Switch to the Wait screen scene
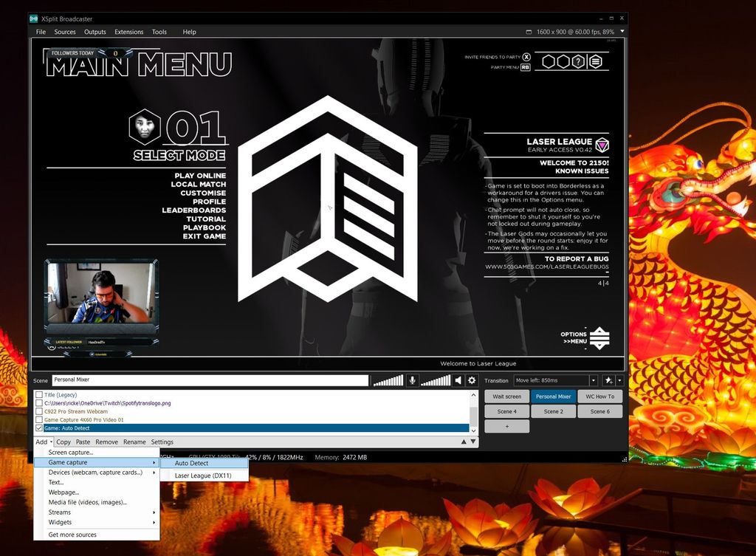The width and height of the screenshot is (756, 556). 506,397
